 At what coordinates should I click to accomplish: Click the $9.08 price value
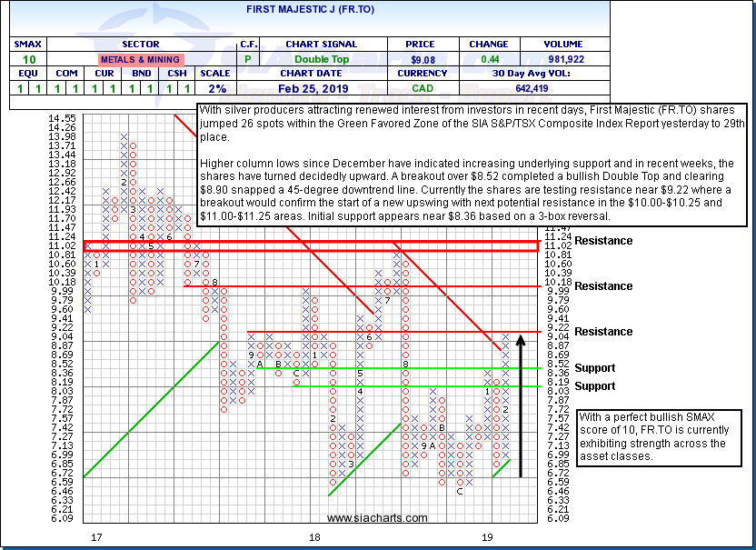click(423, 59)
